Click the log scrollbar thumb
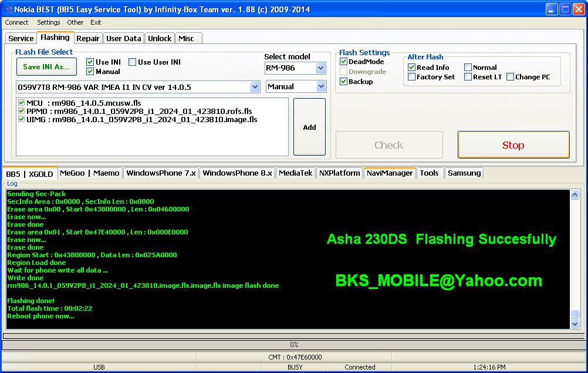 coord(575,314)
